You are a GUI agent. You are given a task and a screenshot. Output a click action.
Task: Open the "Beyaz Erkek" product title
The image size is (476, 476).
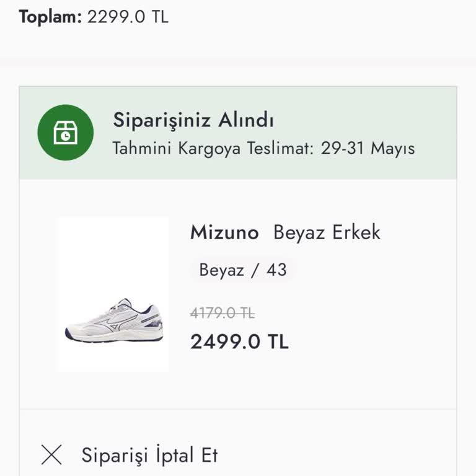[327, 232]
